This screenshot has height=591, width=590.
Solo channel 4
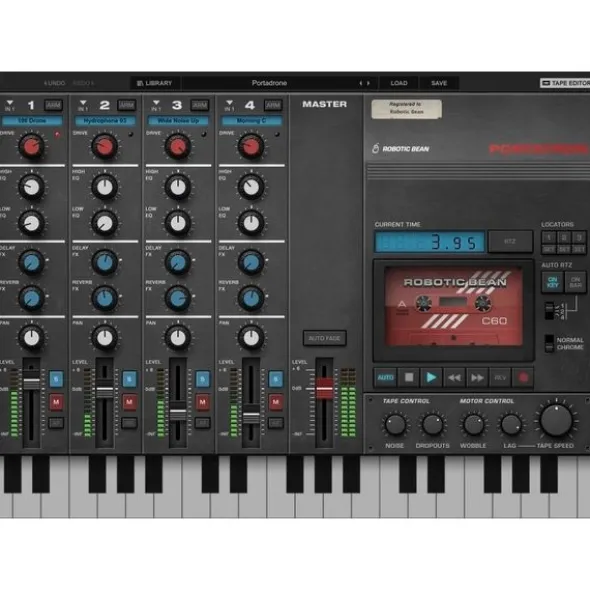click(276, 379)
